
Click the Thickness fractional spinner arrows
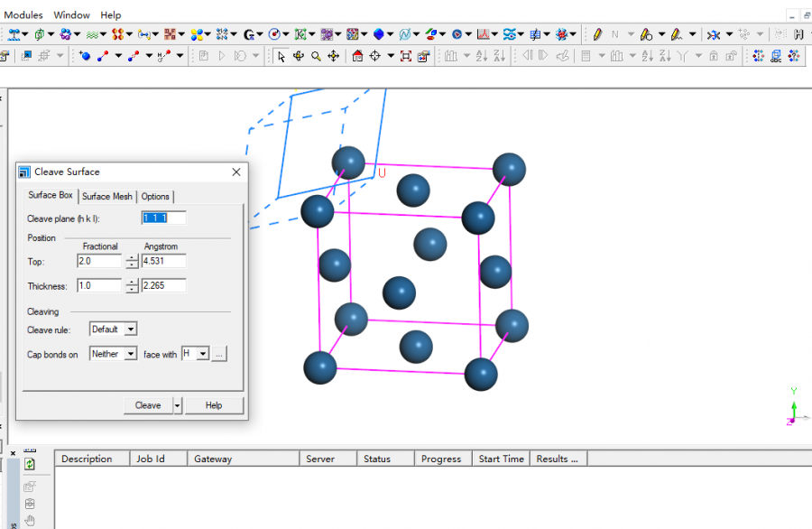click(132, 285)
